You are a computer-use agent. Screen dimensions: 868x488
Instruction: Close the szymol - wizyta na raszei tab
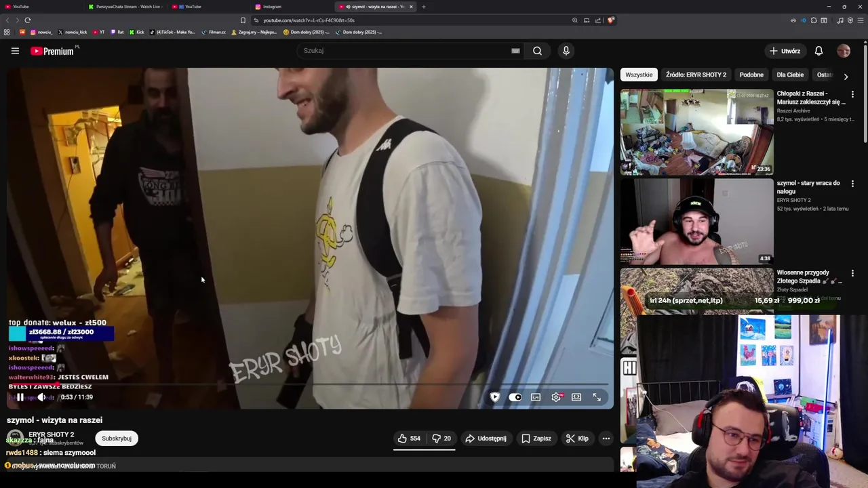[x=411, y=7]
